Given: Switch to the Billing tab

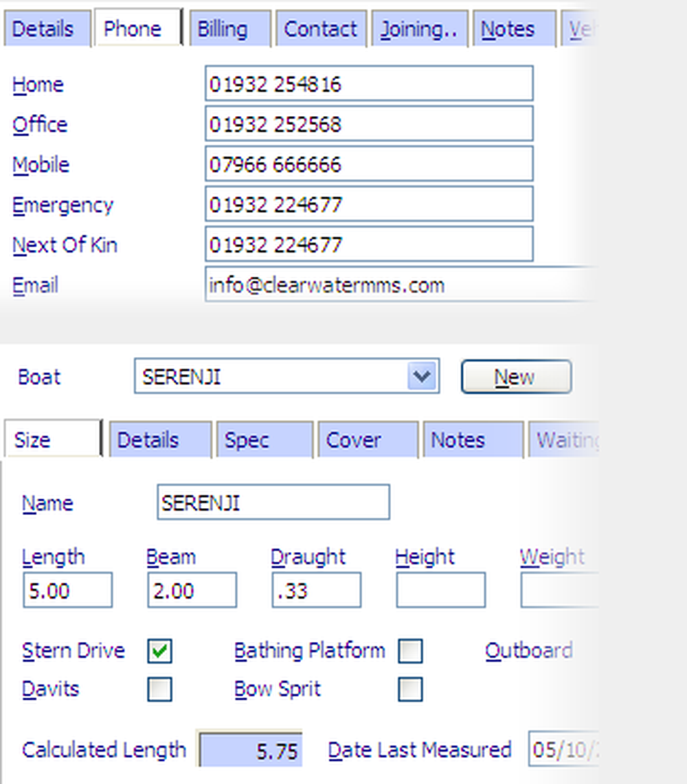Looking at the screenshot, I should pyautogui.click(x=229, y=30).
